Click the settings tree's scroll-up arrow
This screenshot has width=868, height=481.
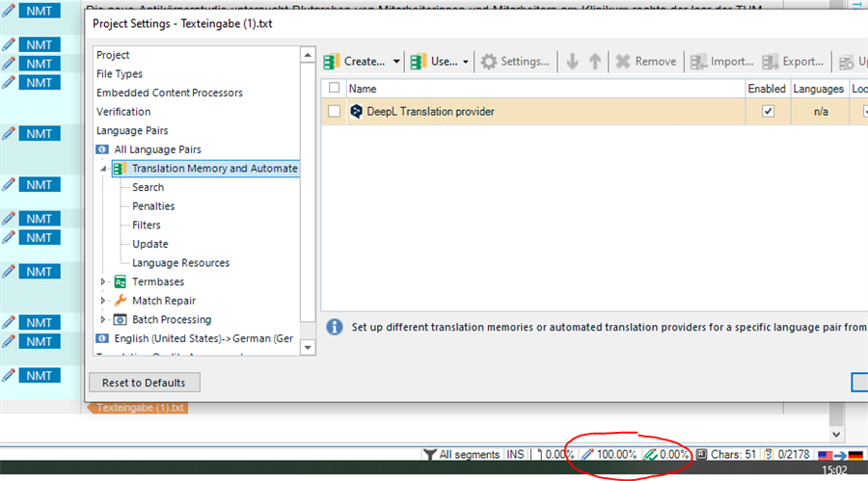tap(308, 55)
